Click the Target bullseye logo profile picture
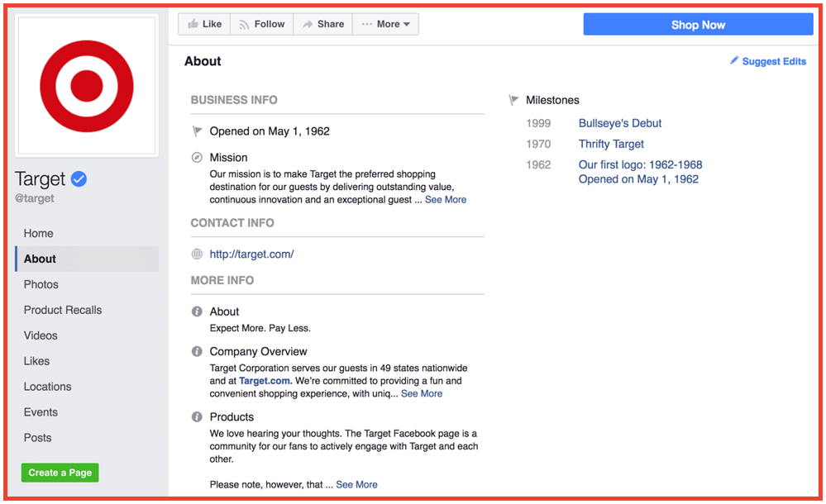 (x=87, y=86)
